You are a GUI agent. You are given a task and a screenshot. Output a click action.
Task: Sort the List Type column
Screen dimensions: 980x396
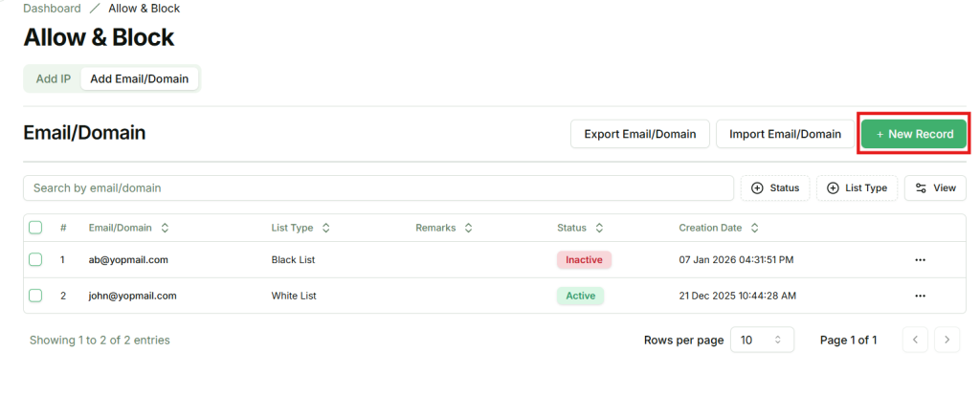pos(326,228)
